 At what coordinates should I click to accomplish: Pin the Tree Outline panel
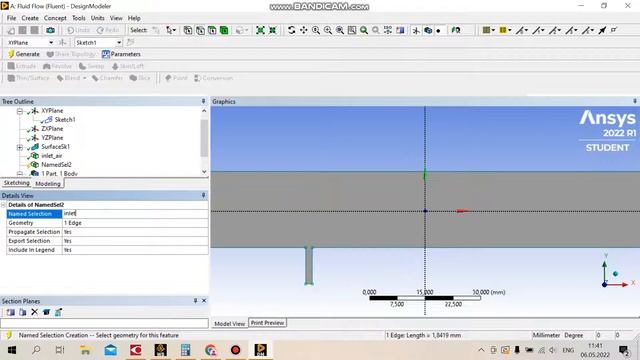203,101
